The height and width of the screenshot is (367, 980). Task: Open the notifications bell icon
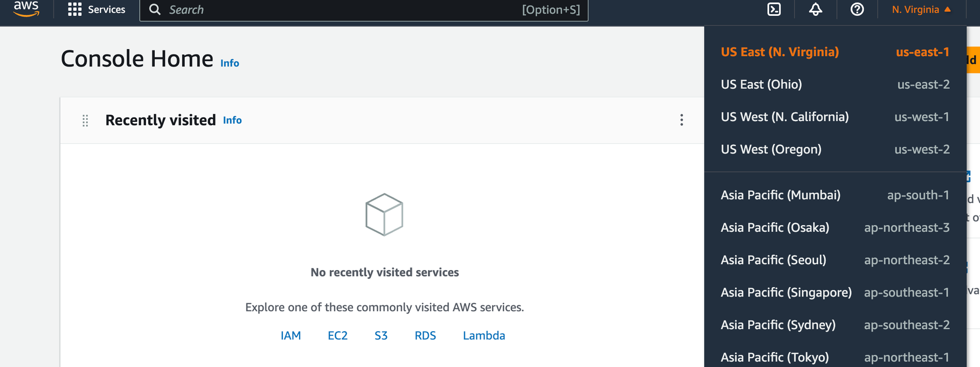pyautogui.click(x=815, y=10)
